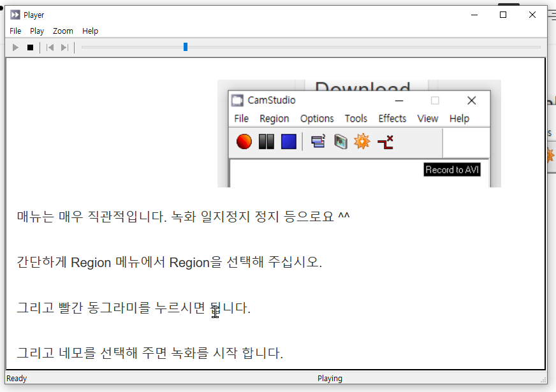This screenshot has width=556, height=392.
Task: Click the red Record to SWF toggle icon
Action: [386, 142]
